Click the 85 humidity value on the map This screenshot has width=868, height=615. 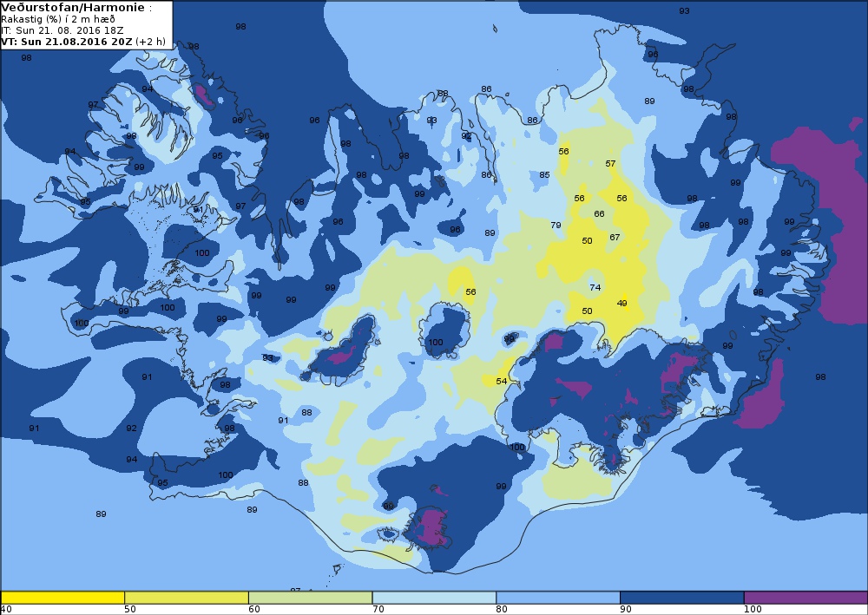click(544, 174)
